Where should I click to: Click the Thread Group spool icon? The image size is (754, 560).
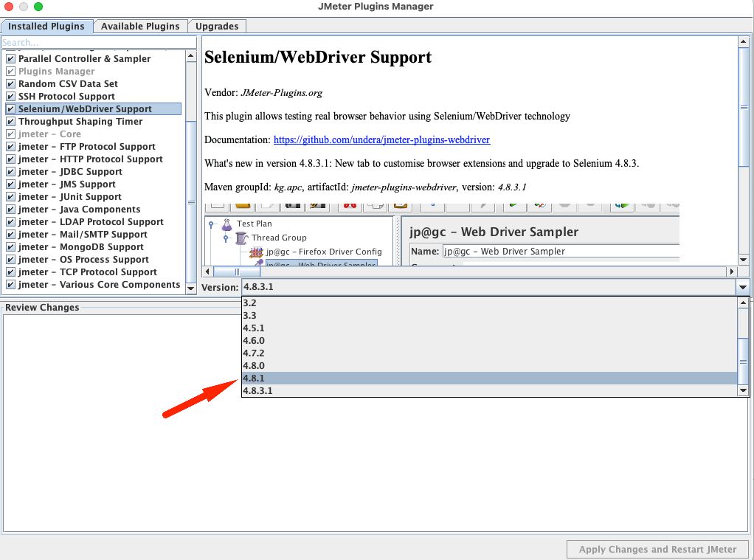click(x=241, y=238)
